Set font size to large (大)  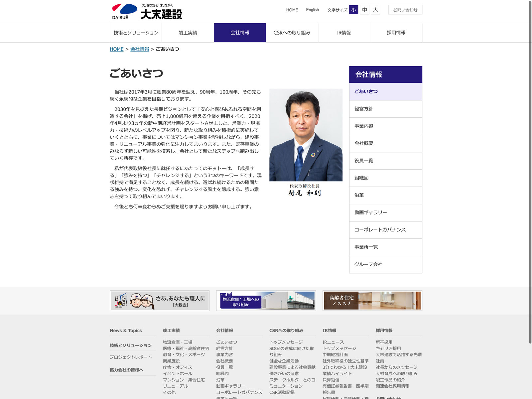tap(375, 10)
